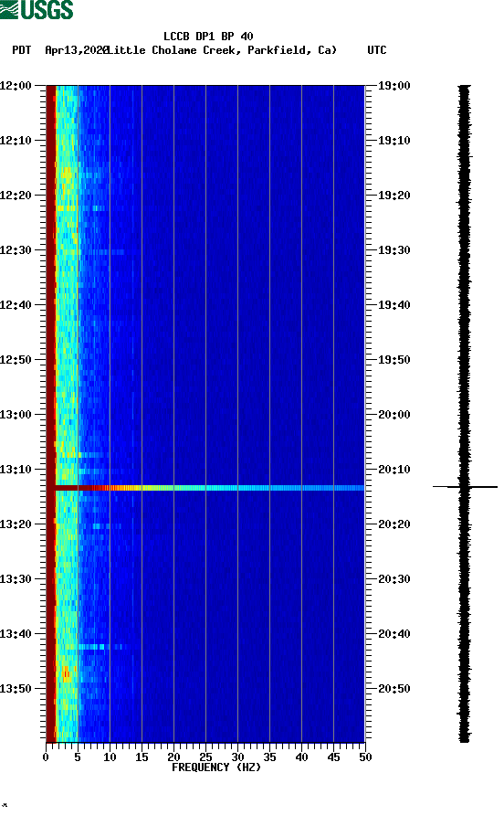Click the 'UTC' timezone label

377,50
